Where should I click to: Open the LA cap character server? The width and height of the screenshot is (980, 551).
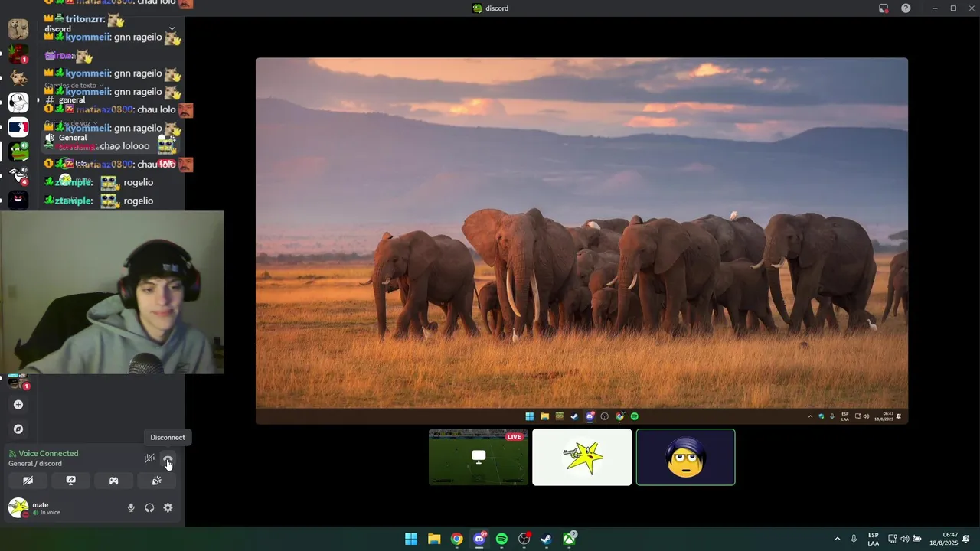pos(18,103)
